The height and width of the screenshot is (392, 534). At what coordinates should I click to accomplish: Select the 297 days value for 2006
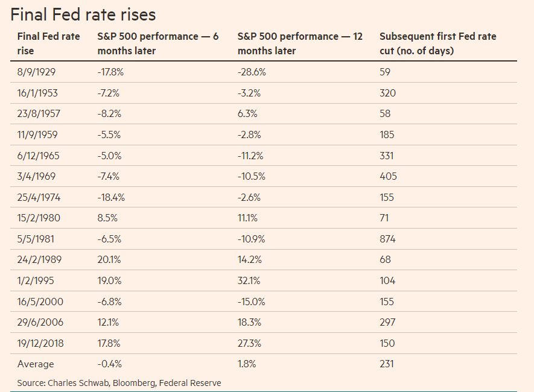pos(387,322)
